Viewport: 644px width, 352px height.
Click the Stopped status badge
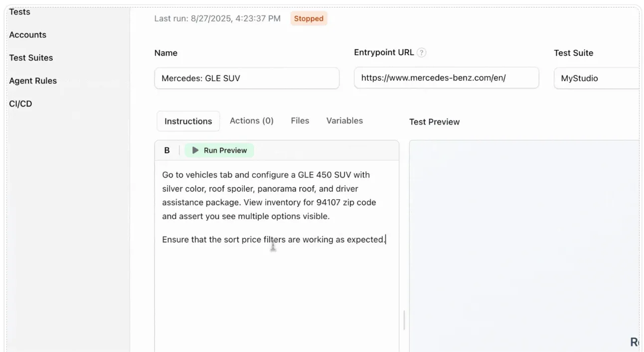309,18
